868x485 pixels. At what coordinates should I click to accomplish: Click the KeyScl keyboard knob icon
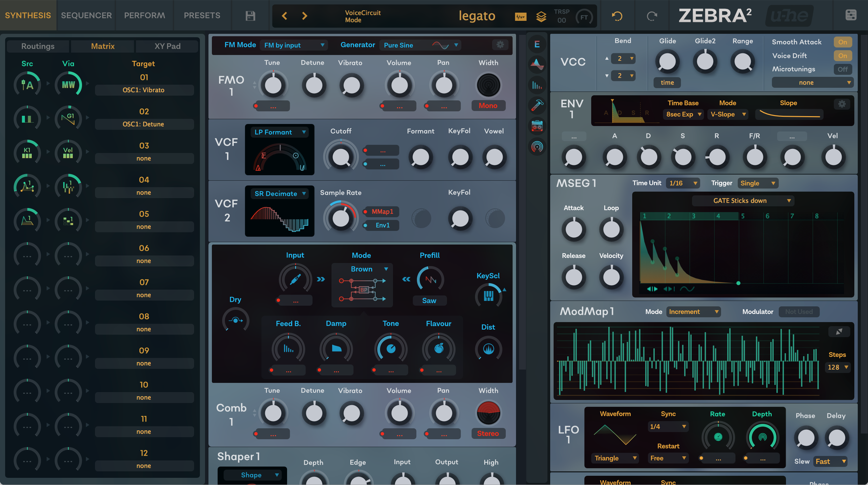pyautogui.click(x=488, y=296)
